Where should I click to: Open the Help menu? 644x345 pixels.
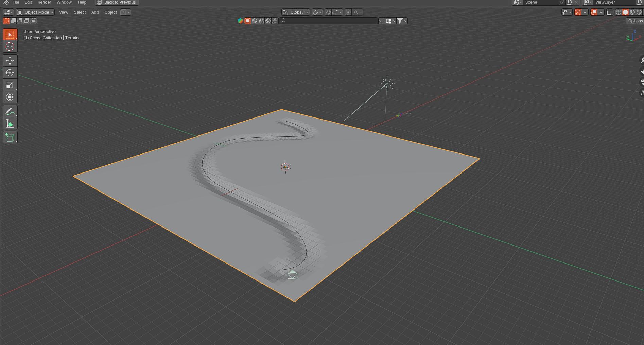coord(82,2)
